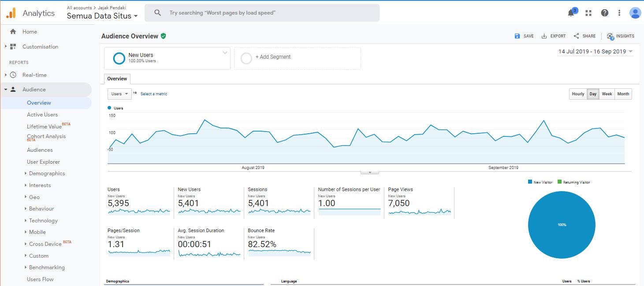The image size is (644, 286).
Task: Switch the chart to Month
Action: click(x=623, y=94)
